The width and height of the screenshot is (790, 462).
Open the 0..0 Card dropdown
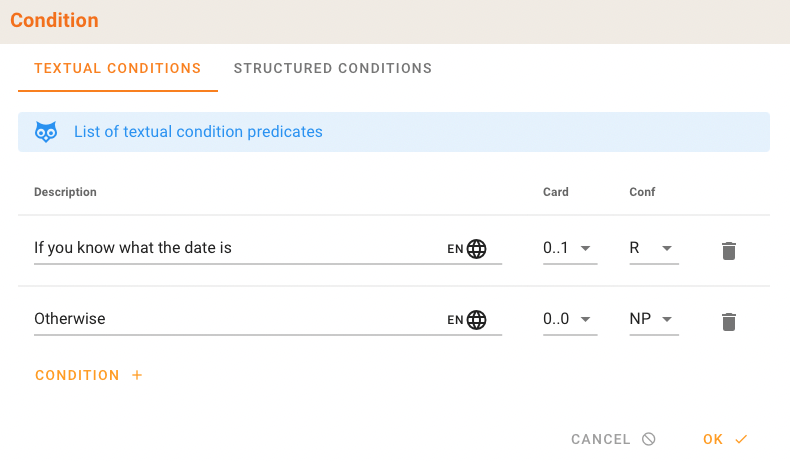[x=569, y=319]
